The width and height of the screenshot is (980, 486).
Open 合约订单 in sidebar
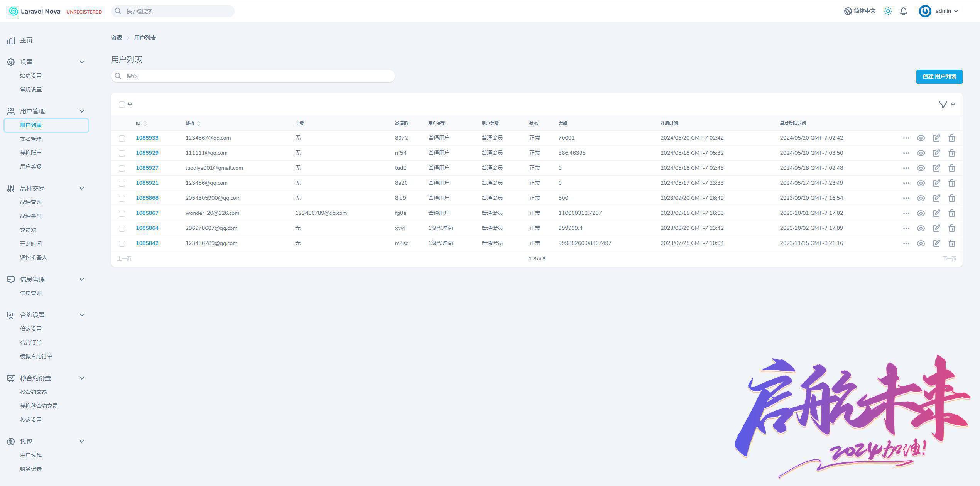(x=31, y=343)
